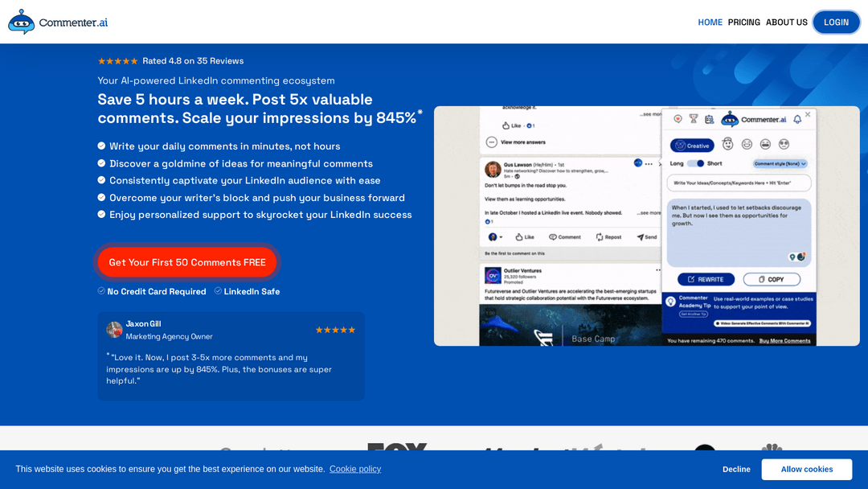Select the wide-eyed emoji tone icon

784,144
